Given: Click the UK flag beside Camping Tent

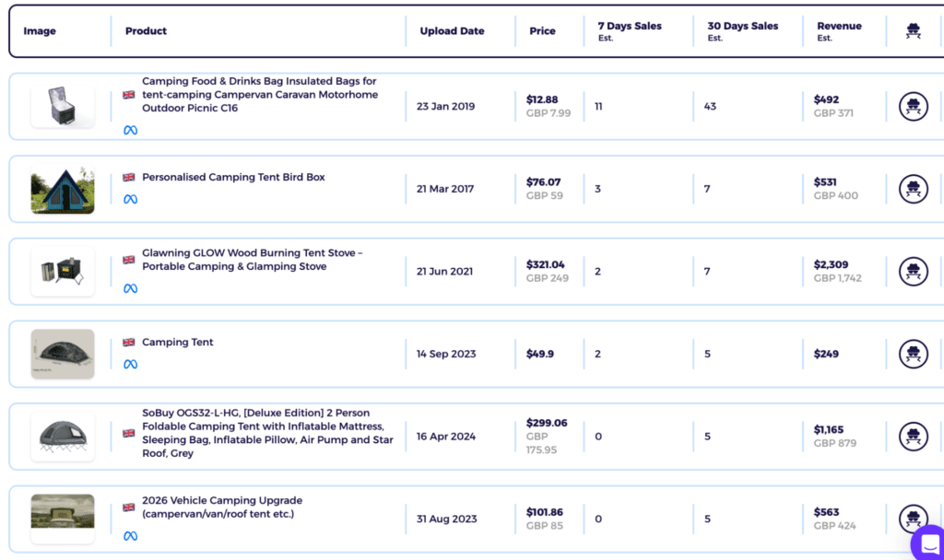Looking at the screenshot, I should [x=128, y=342].
